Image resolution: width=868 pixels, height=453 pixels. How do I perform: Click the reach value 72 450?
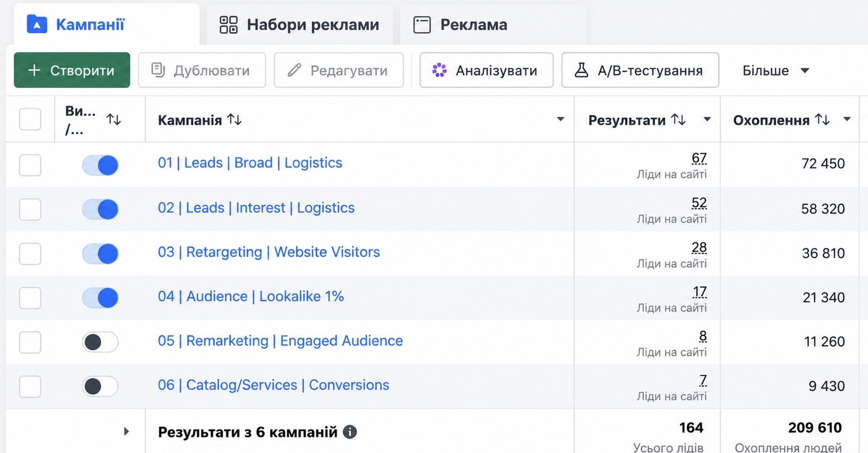[x=823, y=163]
